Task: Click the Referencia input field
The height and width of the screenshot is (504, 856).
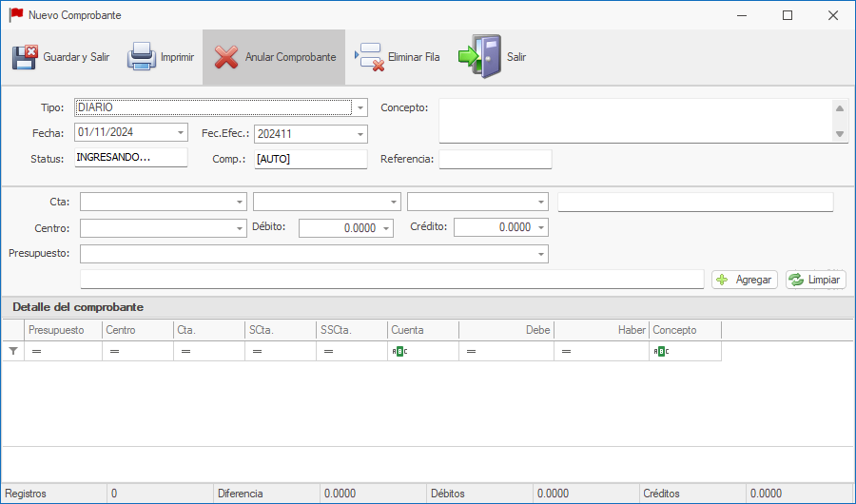Action: pos(496,159)
